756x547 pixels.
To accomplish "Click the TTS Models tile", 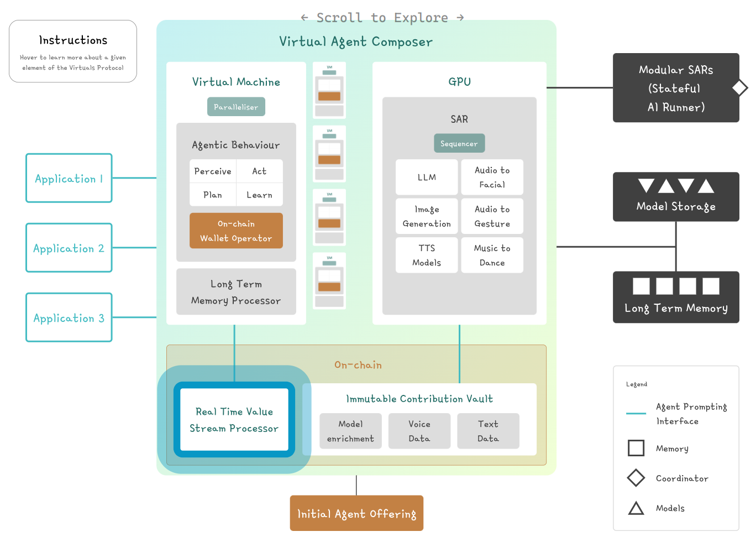I will click(427, 255).
